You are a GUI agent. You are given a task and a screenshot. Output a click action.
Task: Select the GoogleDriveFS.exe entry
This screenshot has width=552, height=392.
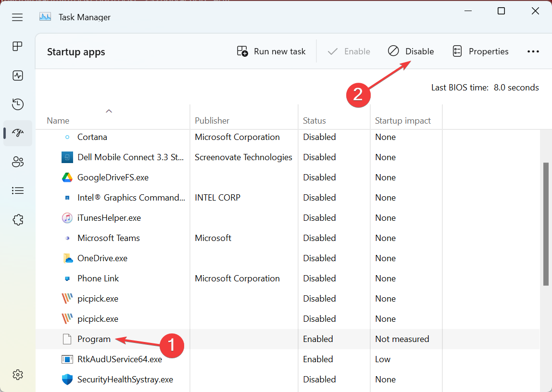tap(113, 177)
